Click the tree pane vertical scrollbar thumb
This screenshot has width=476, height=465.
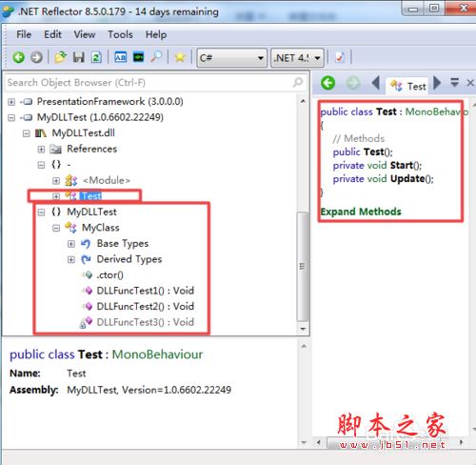click(303, 266)
